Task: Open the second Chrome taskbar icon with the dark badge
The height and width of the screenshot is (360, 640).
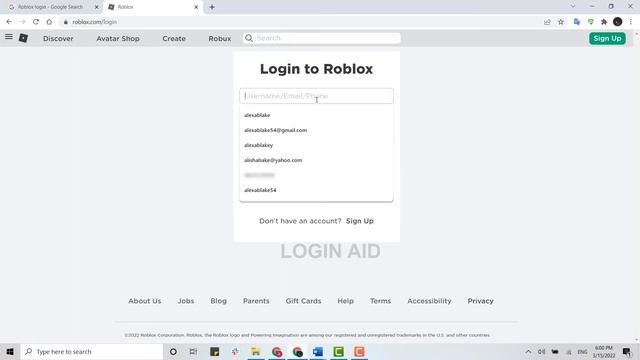Action: pos(297,351)
